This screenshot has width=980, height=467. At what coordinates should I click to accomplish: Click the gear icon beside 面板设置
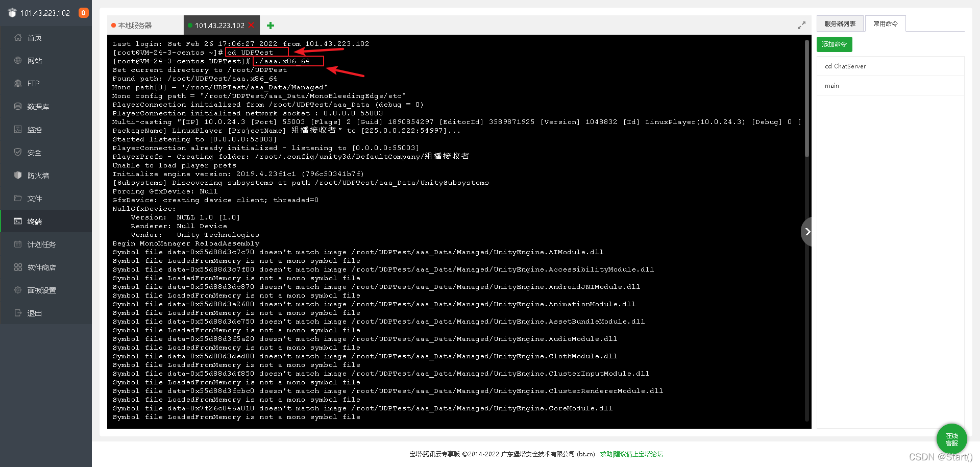18,290
